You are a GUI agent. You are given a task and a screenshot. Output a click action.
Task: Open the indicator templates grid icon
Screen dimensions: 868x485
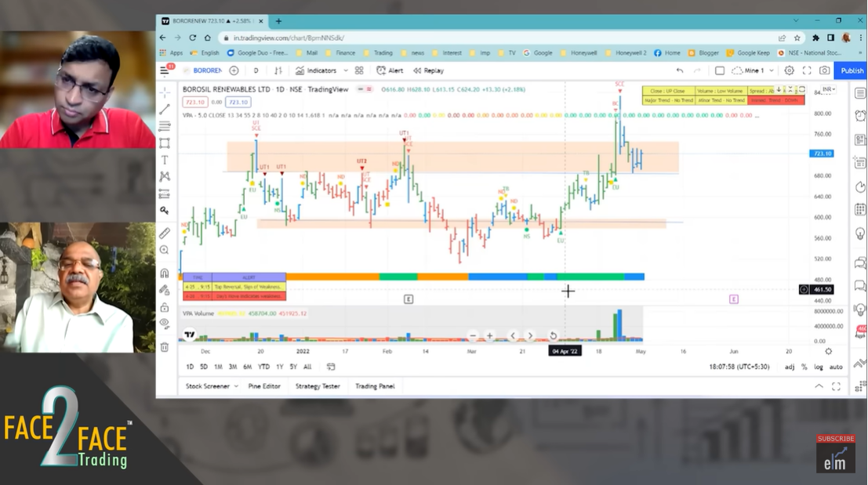point(359,71)
